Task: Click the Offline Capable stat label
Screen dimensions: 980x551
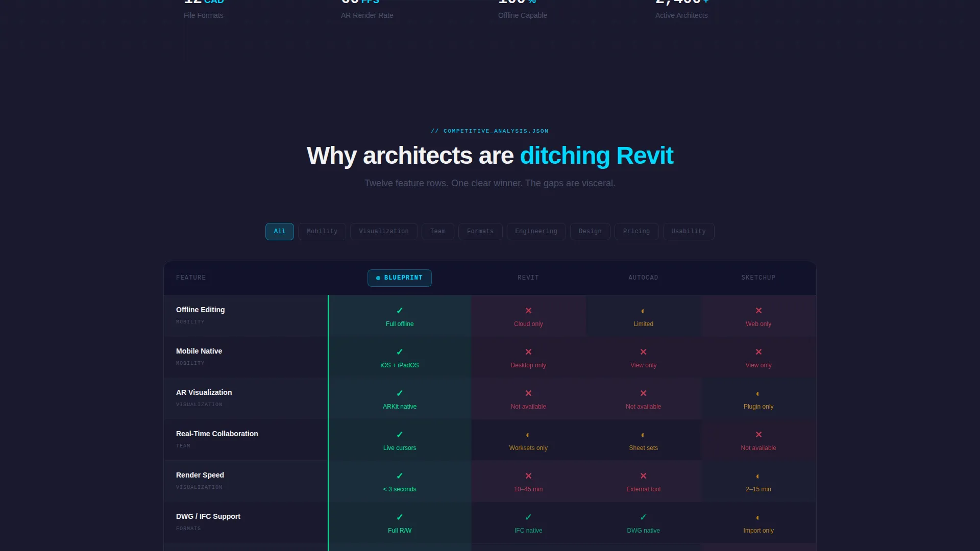Action: tap(523, 16)
